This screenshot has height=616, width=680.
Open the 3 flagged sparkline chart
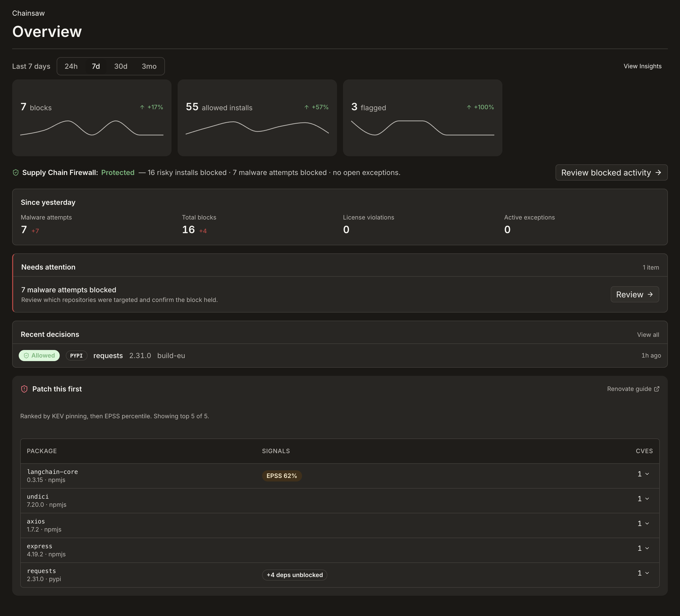pos(423,128)
